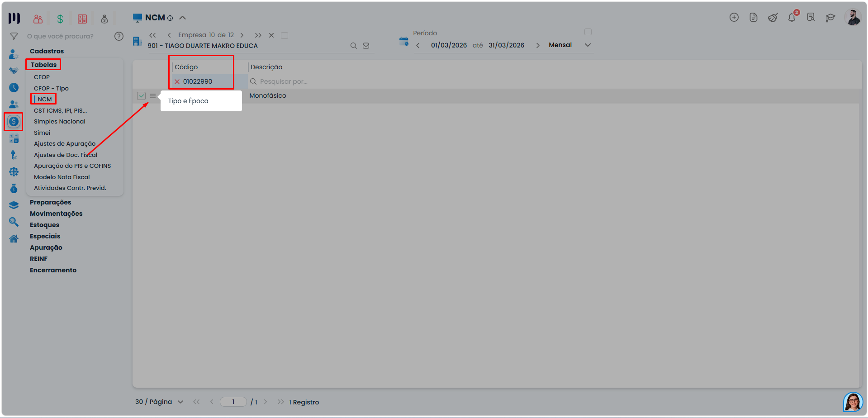This screenshot has width=868, height=418.
Task: Open the help question mark icon
Action: 119,36
